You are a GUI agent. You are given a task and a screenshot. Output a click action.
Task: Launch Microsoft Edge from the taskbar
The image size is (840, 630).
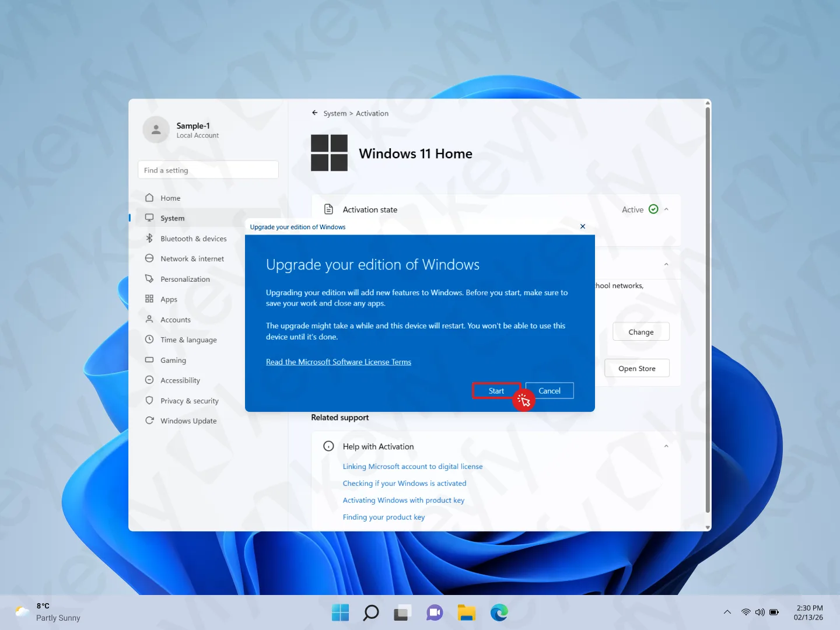point(499,612)
